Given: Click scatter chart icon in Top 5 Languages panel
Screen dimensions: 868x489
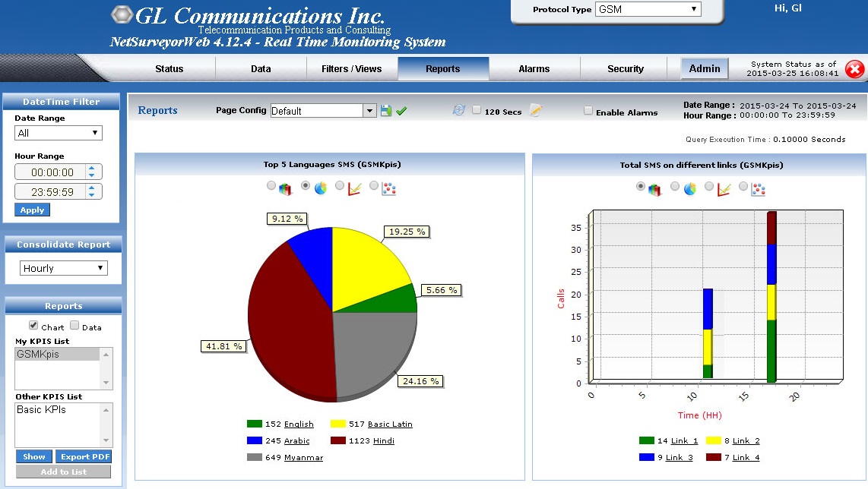Looking at the screenshot, I should tap(388, 188).
